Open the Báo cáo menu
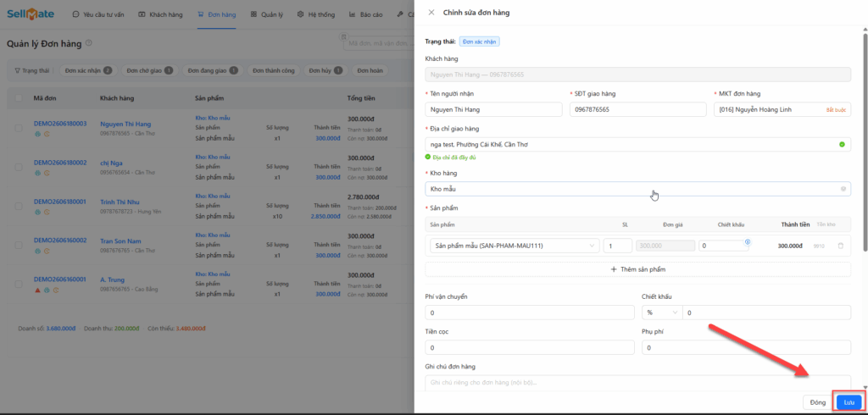This screenshot has width=868, height=415. [x=366, y=14]
